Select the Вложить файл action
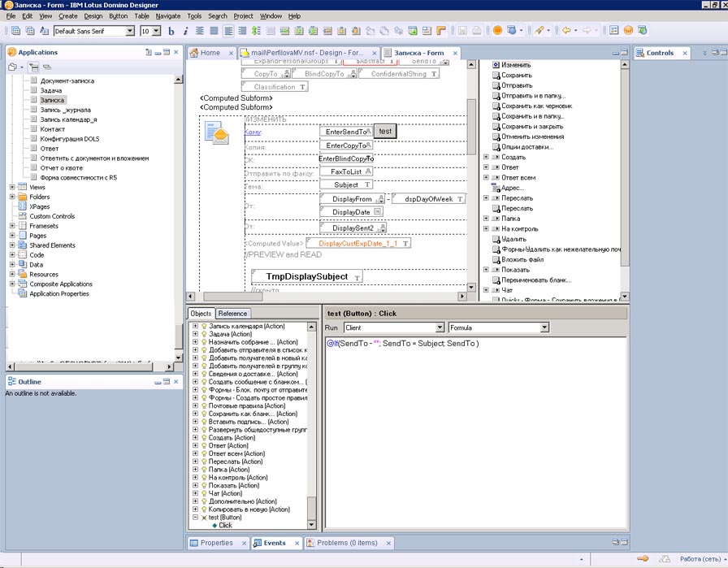The height and width of the screenshot is (568, 728). tap(522, 259)
